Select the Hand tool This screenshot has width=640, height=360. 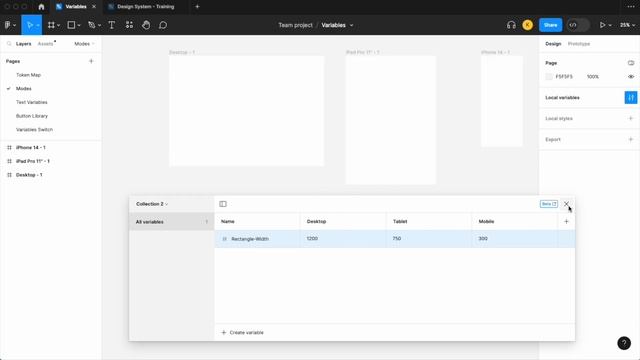(x=146, y=25)
